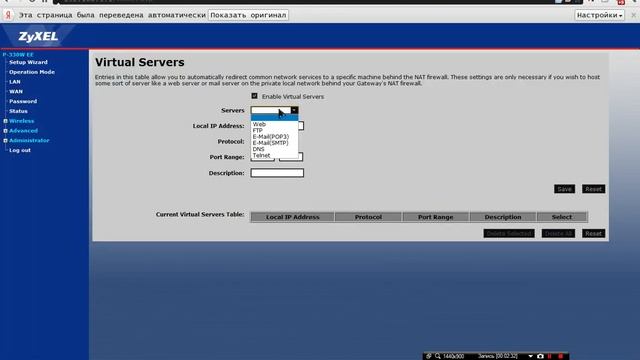Click 'Показать оригинал' button

pos(248,15)
